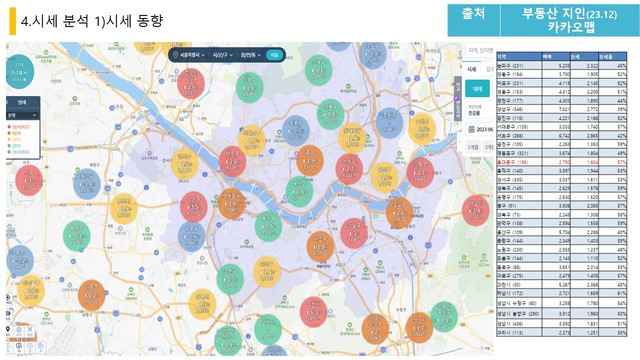Image resolution: width=640 pixels, height=360 pixels.
Task: Click the red 양천구 bubble
Action: 194,207
